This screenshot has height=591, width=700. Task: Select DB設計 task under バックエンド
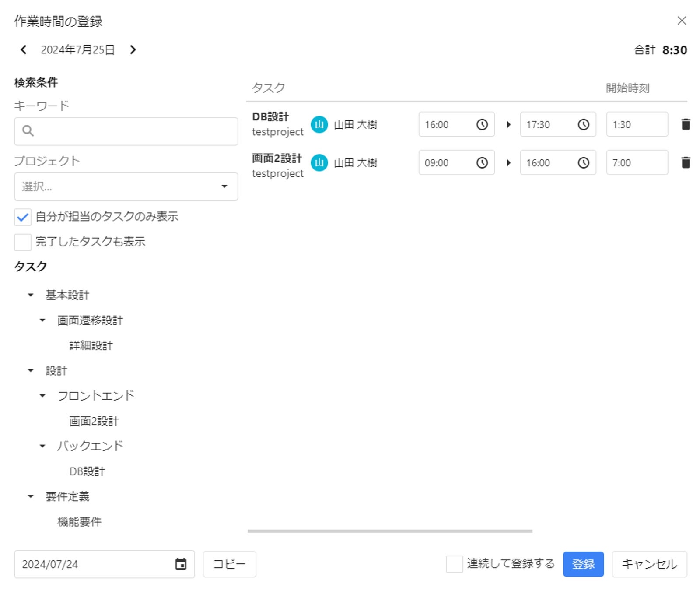point(87,471)
